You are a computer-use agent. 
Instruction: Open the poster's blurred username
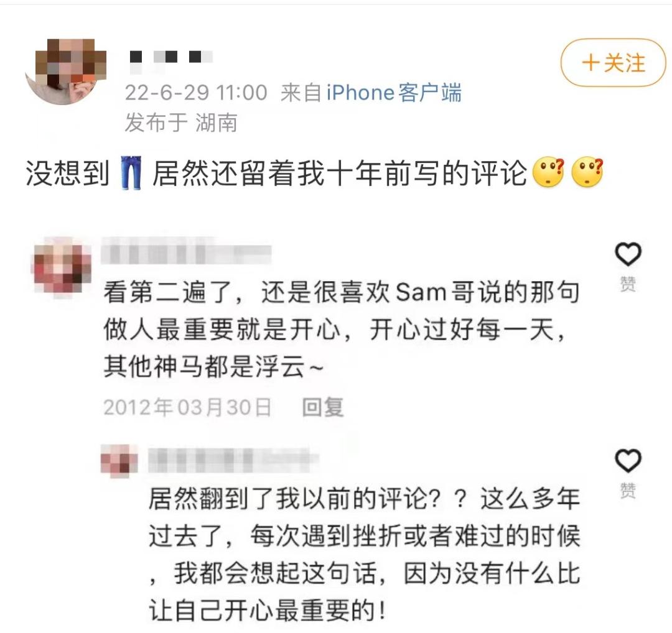click(171, 58)
